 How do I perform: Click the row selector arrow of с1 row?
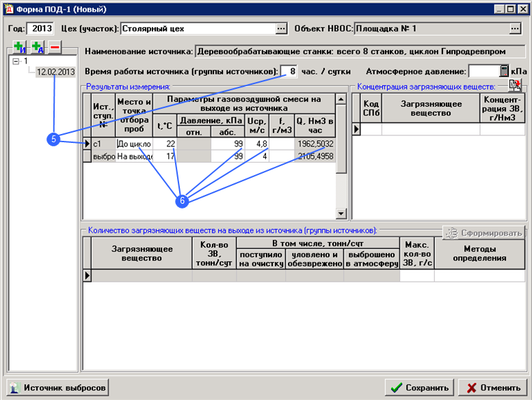pyautogui.click(x=88, y=144)
